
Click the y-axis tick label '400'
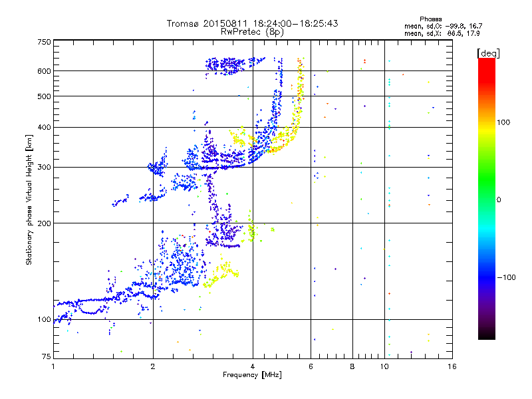point(45,127)
